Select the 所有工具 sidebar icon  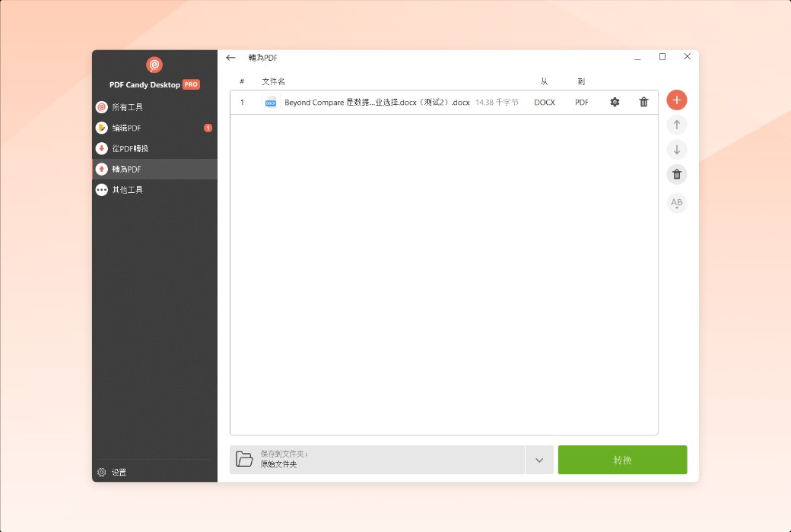pyautogui.click(x=101, y=107)
